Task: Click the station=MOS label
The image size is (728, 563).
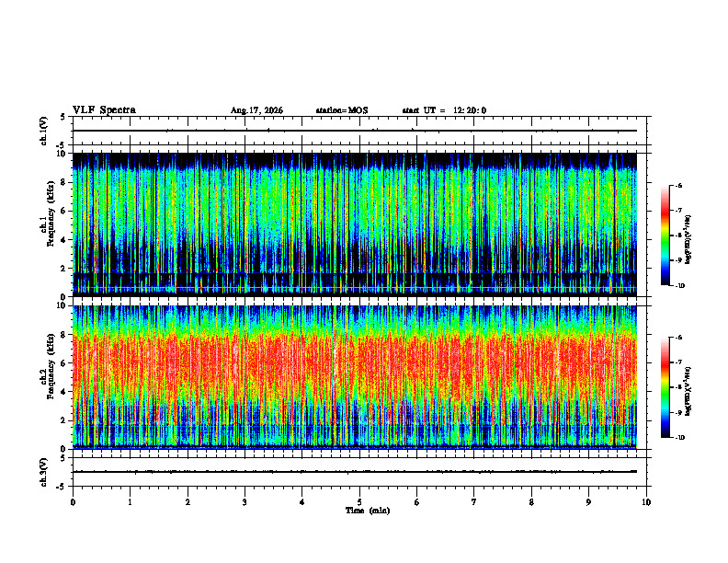Action: coord(342,110)
